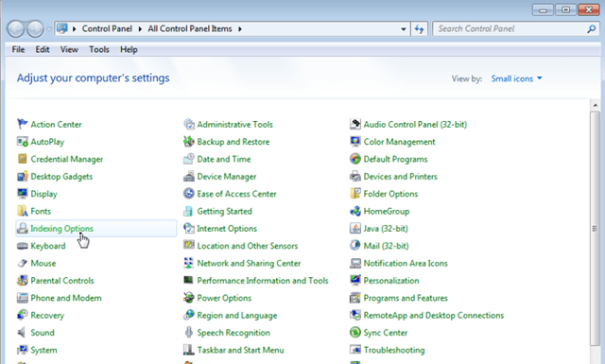The height and width of the screenshot is (364, 605).
Task: Click the Forward navigation button
Action: pyautogui.click(x=35, y=29)
